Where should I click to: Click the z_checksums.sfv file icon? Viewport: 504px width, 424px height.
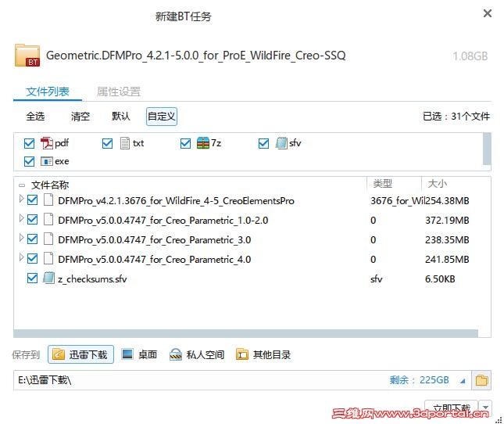(x=48, y=278)
